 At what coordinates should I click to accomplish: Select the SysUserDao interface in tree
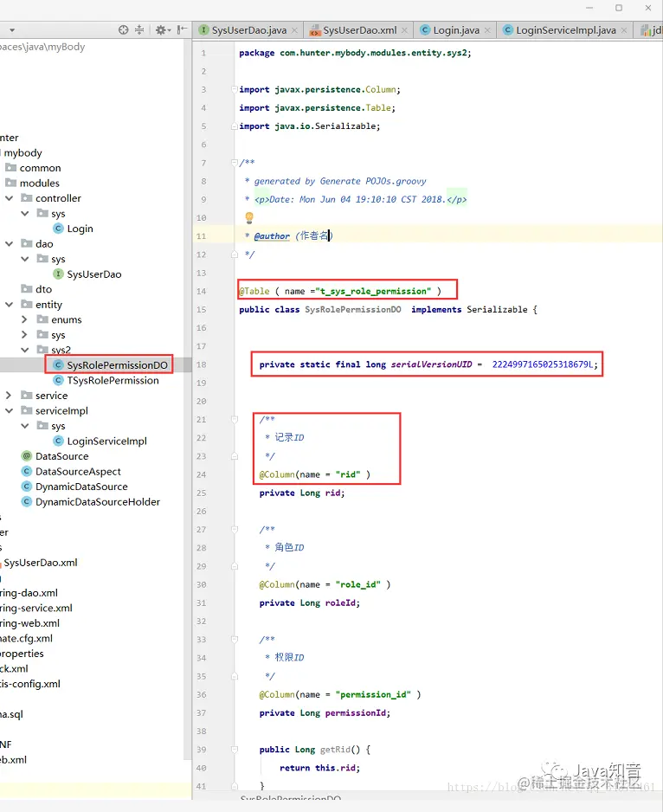point(93,274)
